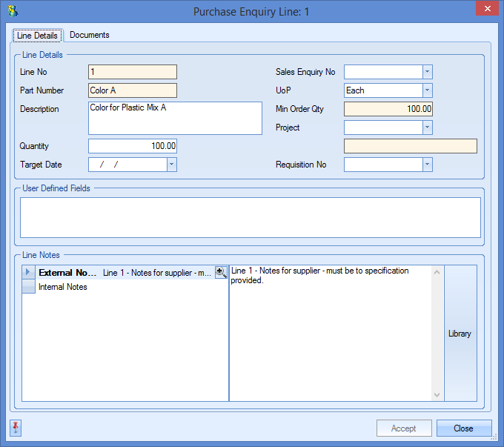Switch to the Documents tab
The width and height of the screenshot is (504, 447).
[89, 36]
